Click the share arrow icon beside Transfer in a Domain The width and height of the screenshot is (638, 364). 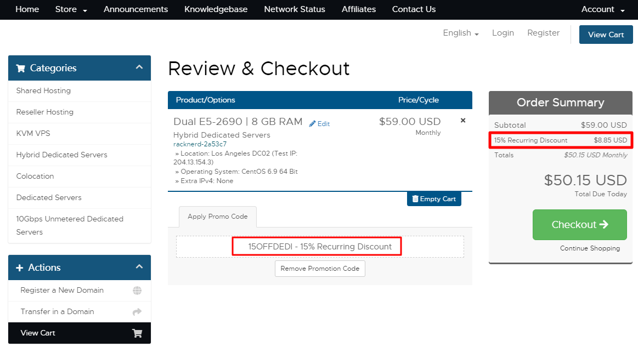click(137, 312)
